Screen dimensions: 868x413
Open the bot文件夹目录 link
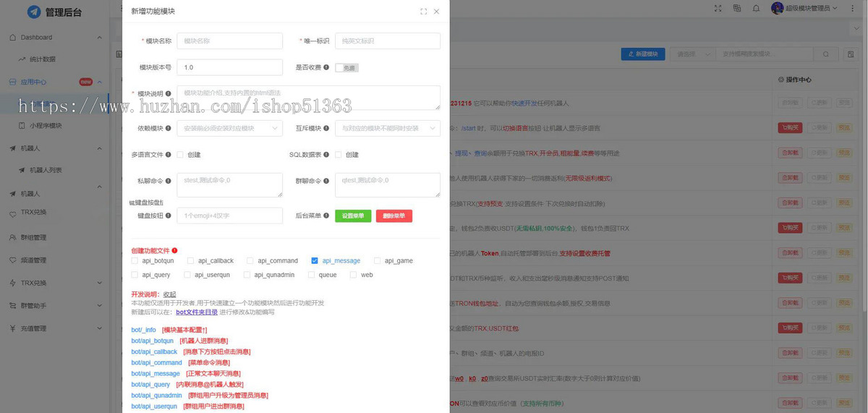point(197,312)
